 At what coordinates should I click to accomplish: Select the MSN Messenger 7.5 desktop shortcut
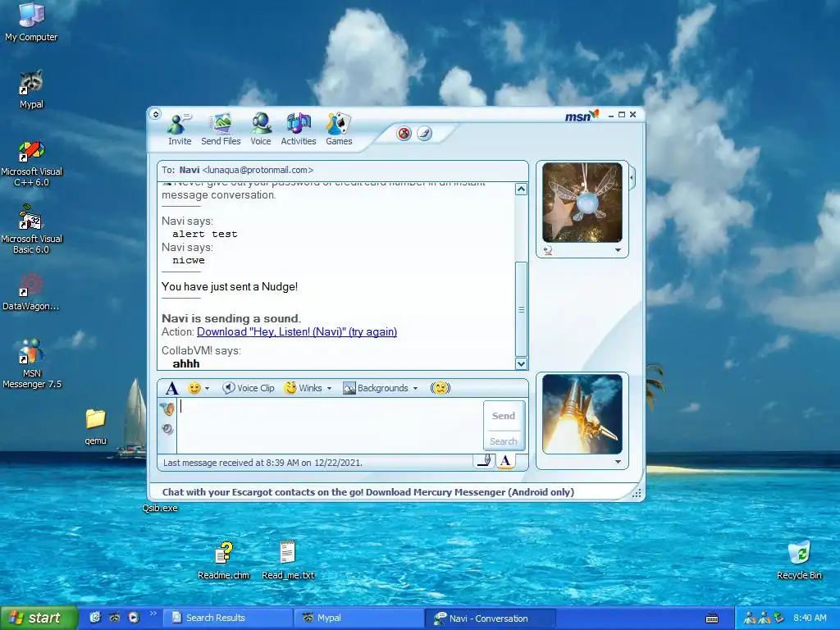tap(31, 363)
